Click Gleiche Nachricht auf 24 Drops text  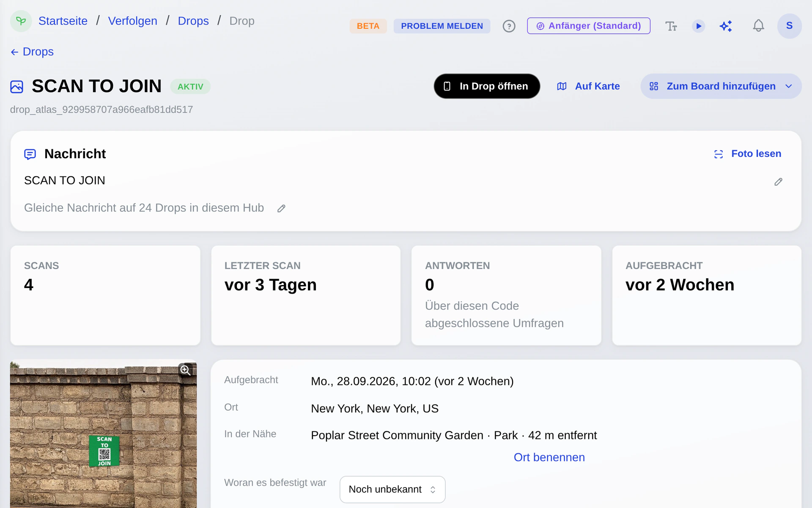(x=144, y=208)
